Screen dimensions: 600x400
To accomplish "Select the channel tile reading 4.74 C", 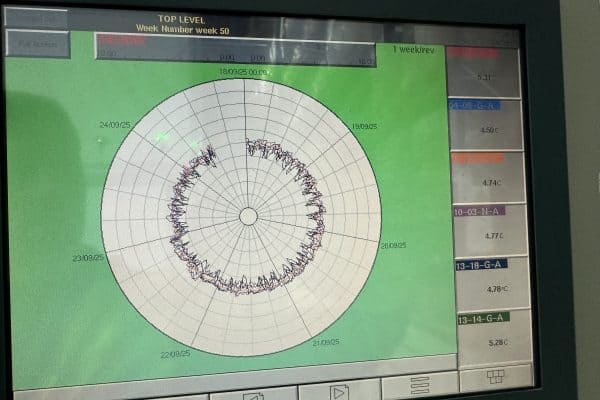I will click(487, 177).
